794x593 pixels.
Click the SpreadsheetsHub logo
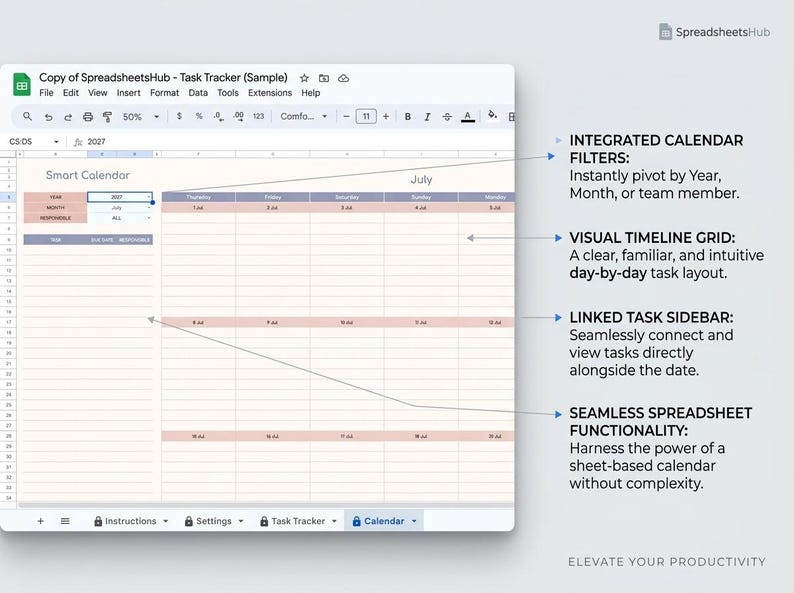click(714, 32)
